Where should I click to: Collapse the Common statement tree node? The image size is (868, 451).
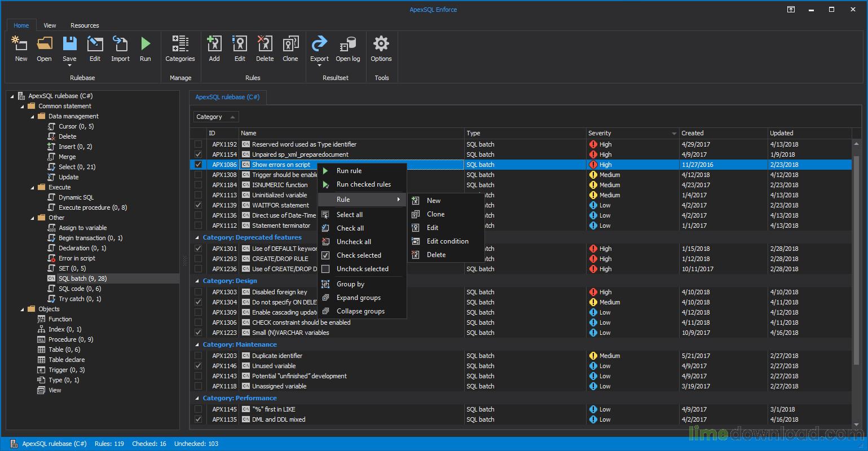(x=23, y=107)
